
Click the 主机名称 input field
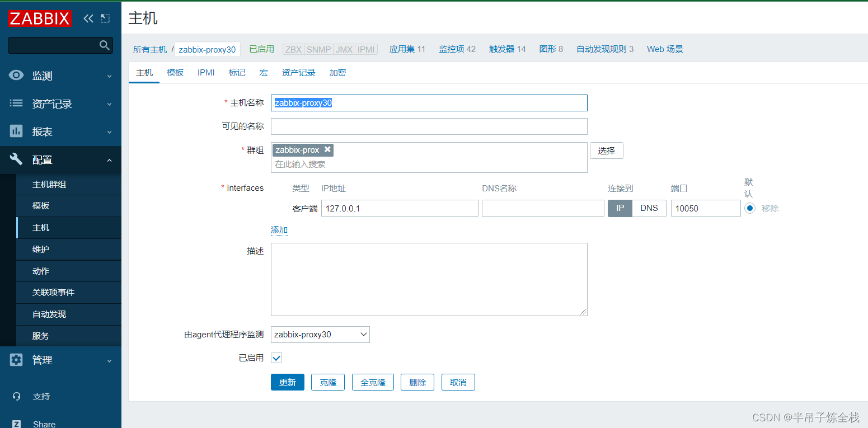pos(429,103)
